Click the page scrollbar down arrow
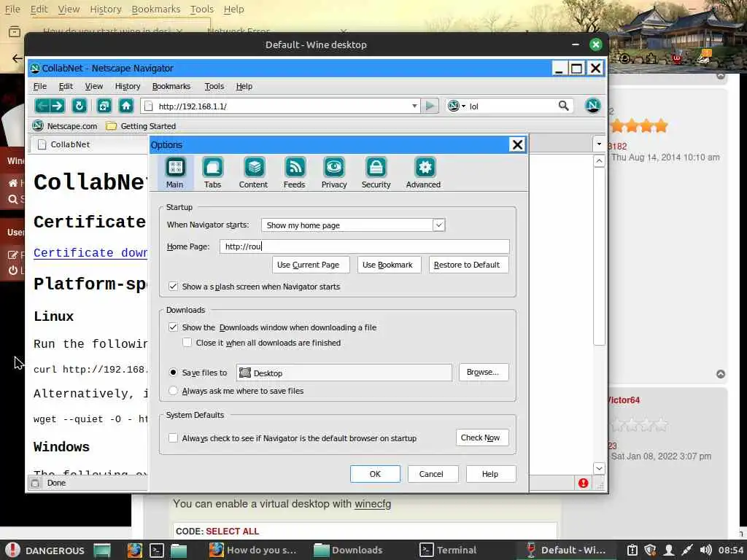The height and width of the screenshot is (560, 747). (599, 469)
